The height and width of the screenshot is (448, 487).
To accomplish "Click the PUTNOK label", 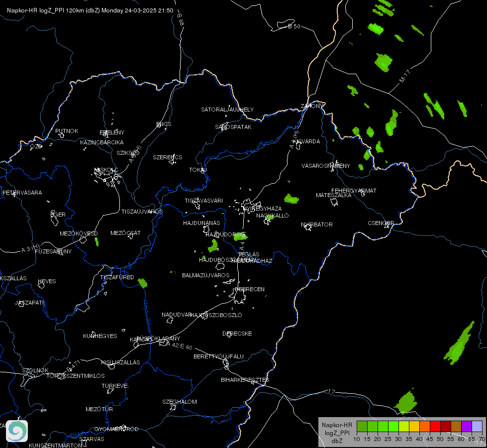I will (x=67, y=131).
